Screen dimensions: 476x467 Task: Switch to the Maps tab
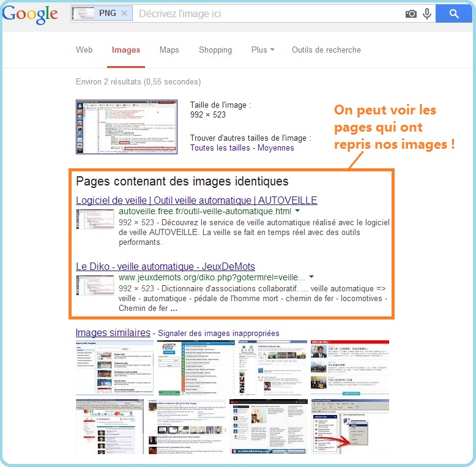169,50
